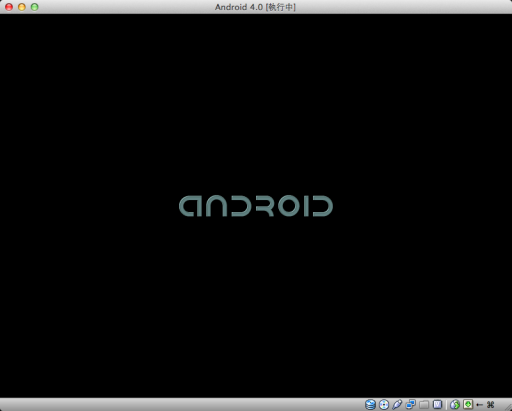Click empty title bar area right of title
Viewport: 512px width, 411px height.
(x=400, y=7)
